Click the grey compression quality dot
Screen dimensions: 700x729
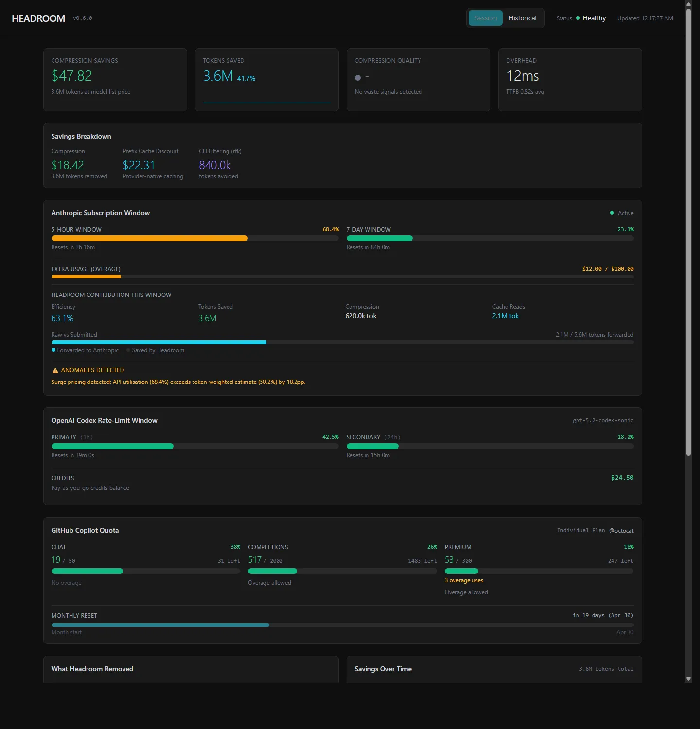click(x=358, y=78)
